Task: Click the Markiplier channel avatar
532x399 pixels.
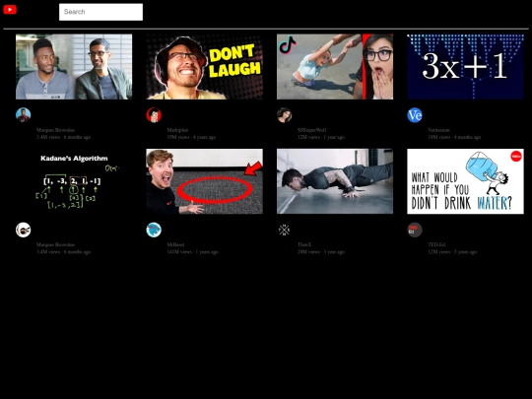Action: (154, 115)
